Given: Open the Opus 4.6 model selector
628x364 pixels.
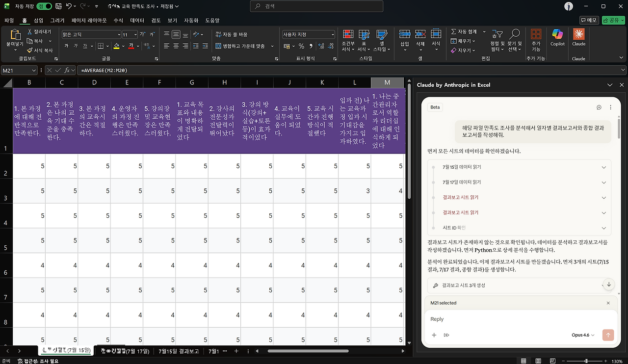Looking at the screenshot, I should (x=583, y=335).
